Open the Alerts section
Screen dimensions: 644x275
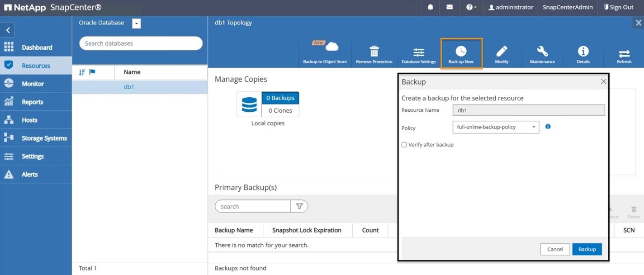pyautogui.click(x=30, y=174)
